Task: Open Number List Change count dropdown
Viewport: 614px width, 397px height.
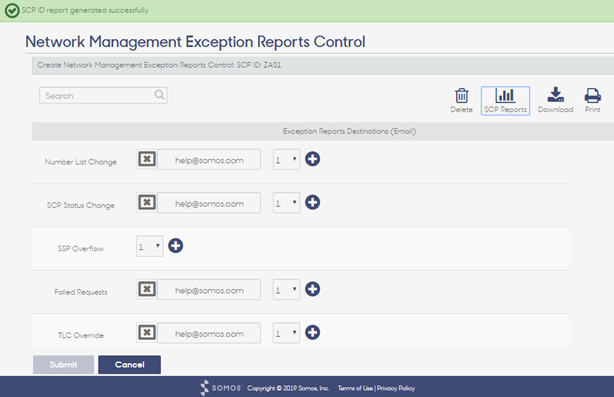Action: pos(286,159)
